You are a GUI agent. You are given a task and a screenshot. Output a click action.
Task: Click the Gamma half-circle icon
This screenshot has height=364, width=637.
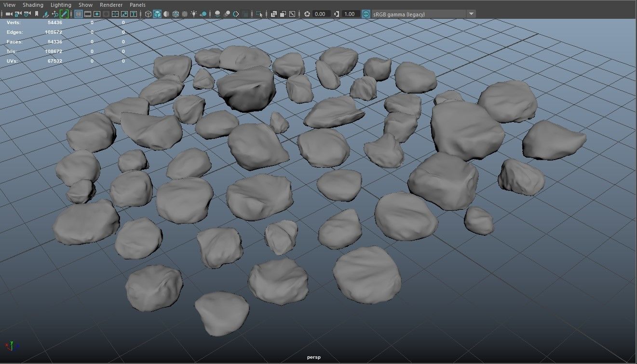tap(337, 14)
